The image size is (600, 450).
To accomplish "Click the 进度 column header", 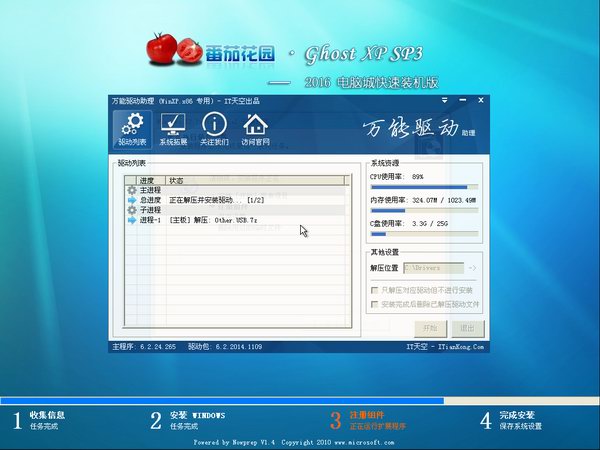I will (147, 181).
